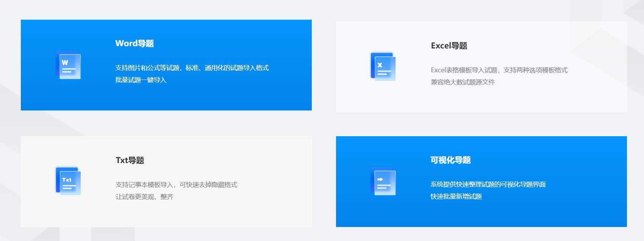Screen dimensions: 644x241
Task: Click the text 支持记事本模板导入
Action: click(x=144, y=185)
